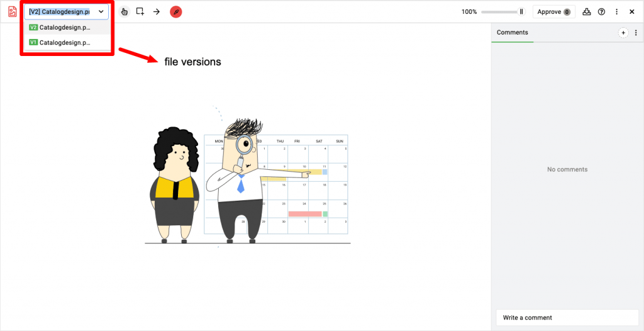This screenshot has width=644, height=331.
Task: Download the file with download icon
Action: tap(587, 11)
